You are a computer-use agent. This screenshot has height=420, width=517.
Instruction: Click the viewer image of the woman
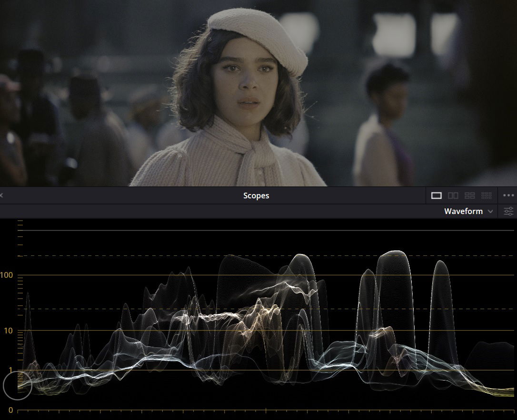coord(258,93)
